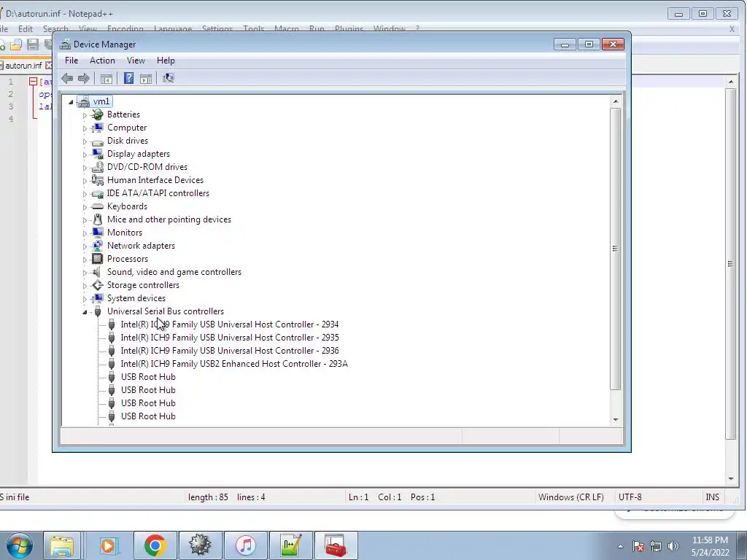747x560 pixels.
Task: Select the Computer category icon
Action: [97, 128]
